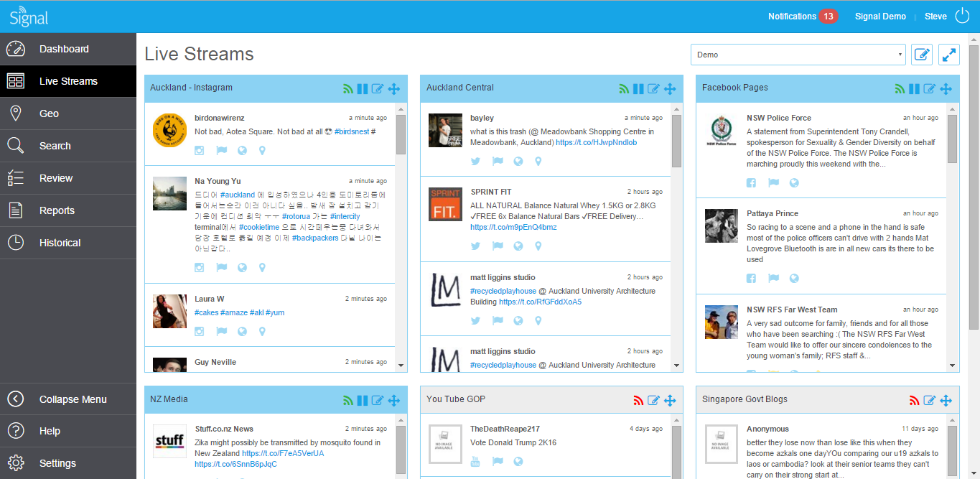Click the fullscreen expand icon
The image size is (980, 479).
click(949, 55)
